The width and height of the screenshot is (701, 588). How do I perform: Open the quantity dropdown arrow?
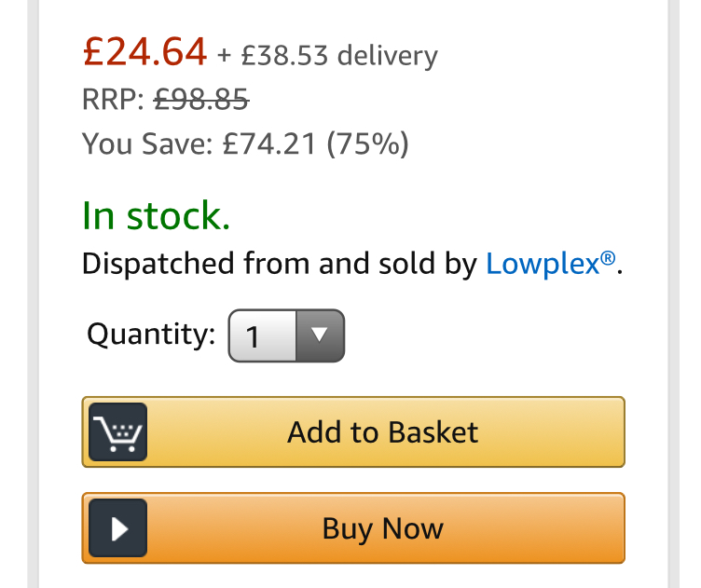320,335
